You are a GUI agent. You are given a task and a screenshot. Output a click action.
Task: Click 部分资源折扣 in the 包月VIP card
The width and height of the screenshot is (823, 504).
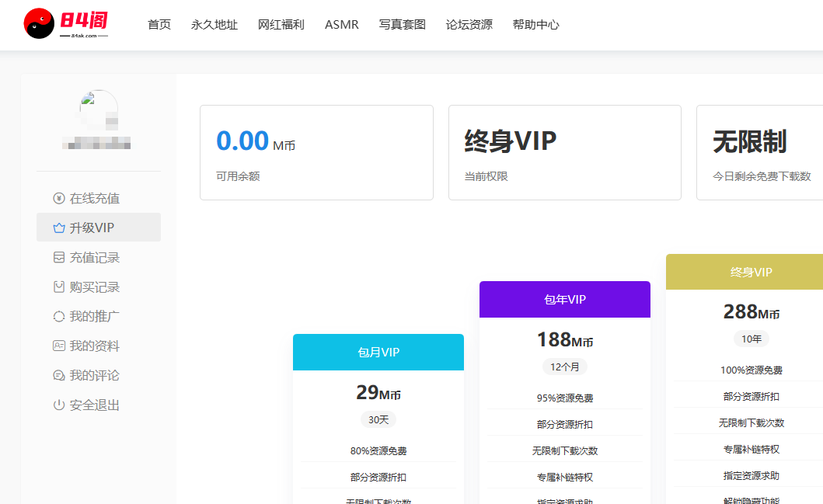click(378, 478)
